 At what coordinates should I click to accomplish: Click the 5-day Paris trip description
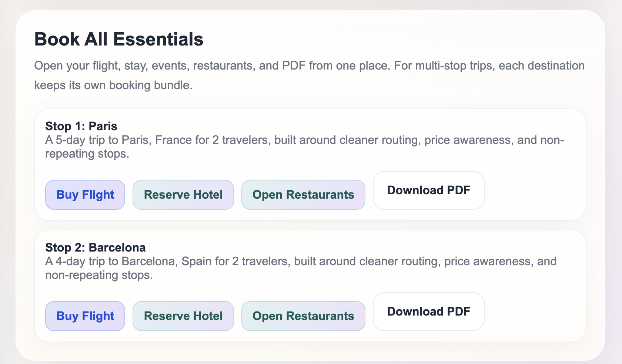click(x=304, y=140)
